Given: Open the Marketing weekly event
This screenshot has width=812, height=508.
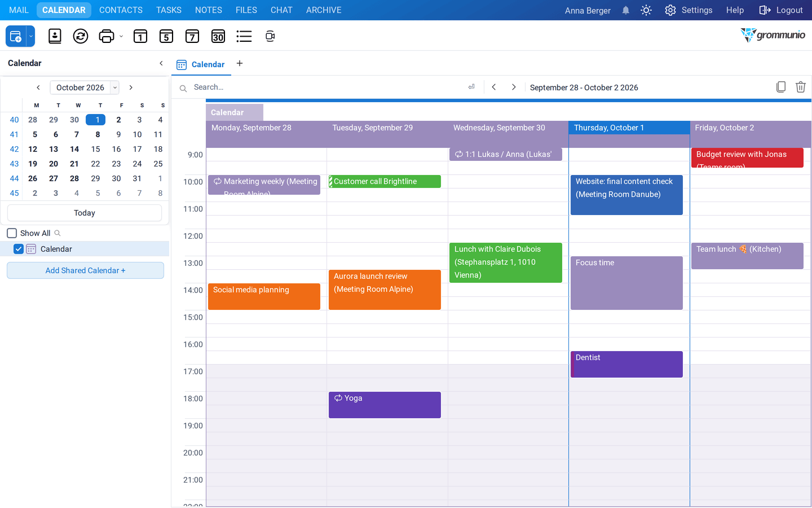Looking at the screenshot, I should (x=264, y=185).
